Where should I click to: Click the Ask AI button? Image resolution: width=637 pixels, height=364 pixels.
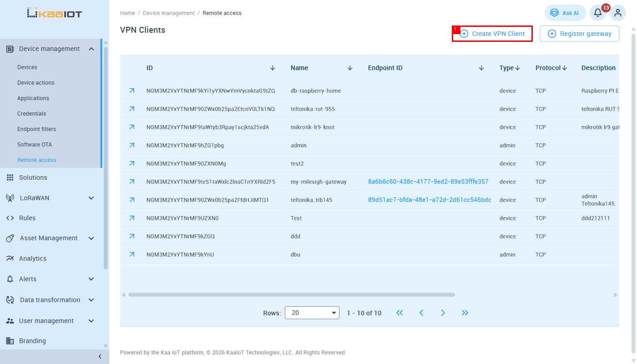click(x=565, y=13)
